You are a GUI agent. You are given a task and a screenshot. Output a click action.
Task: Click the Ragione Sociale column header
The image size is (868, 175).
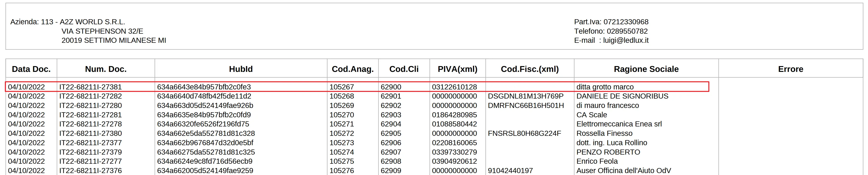coord(646,69)
